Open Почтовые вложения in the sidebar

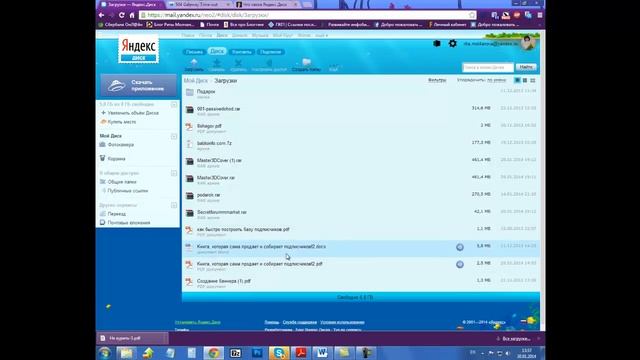(x=129, y=223)
